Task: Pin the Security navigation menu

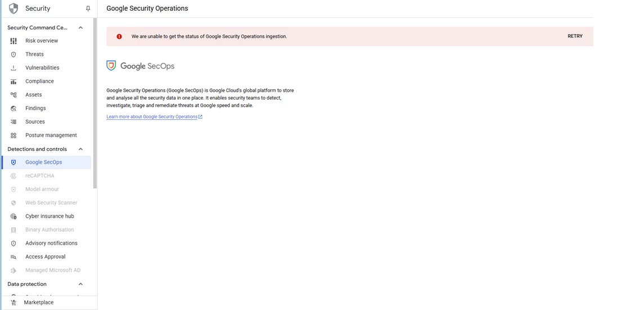Action: 87,8
